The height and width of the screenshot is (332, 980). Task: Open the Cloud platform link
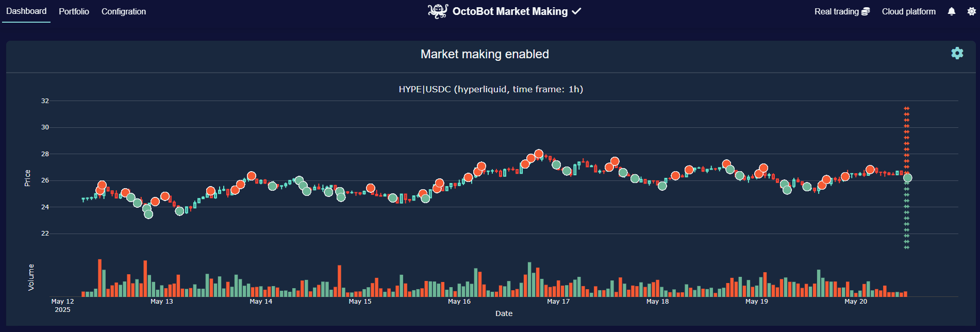click(908, 11)
